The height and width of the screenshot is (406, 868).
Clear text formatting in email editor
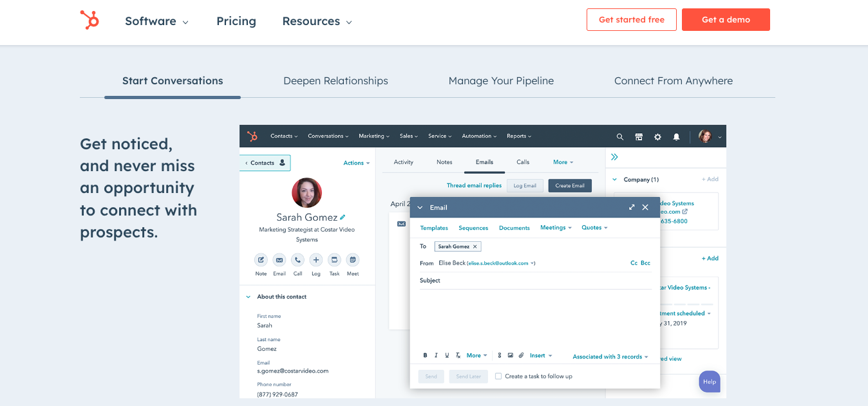[x=458, y=356]
